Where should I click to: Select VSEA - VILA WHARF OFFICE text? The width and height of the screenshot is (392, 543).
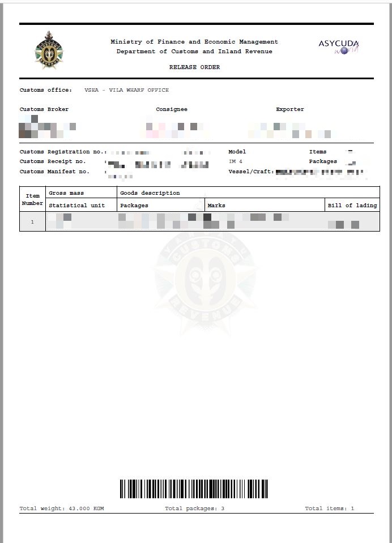(126, 90)
